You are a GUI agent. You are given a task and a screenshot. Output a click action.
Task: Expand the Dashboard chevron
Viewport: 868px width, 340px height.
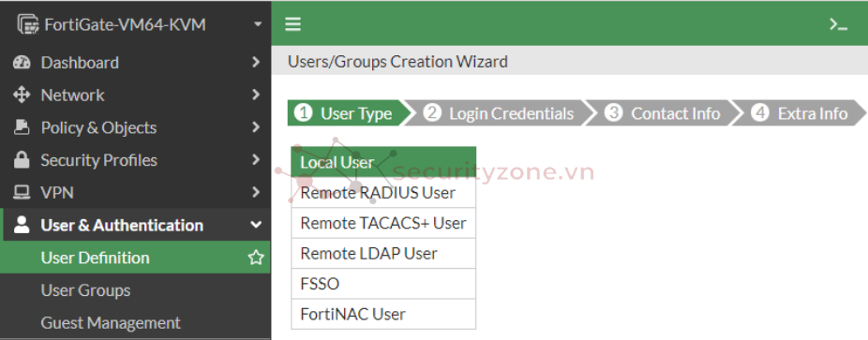click(256, 63)
